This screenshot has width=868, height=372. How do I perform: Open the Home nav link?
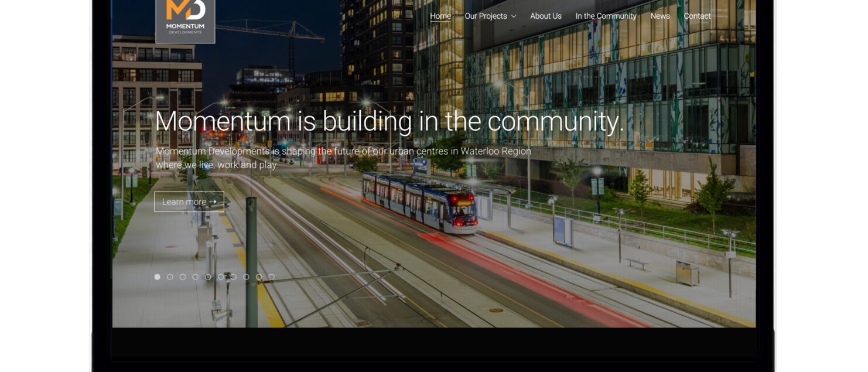(x=440, y=16)
